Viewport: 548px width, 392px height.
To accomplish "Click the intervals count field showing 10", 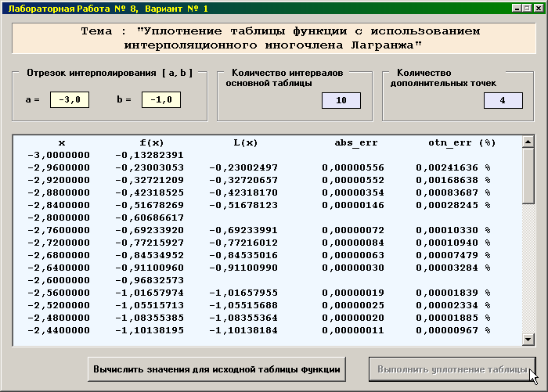I will [x=341, y=100].
